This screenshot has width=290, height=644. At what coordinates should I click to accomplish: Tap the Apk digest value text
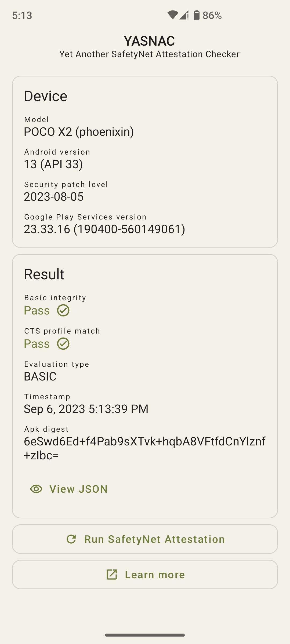pos(144,448)
